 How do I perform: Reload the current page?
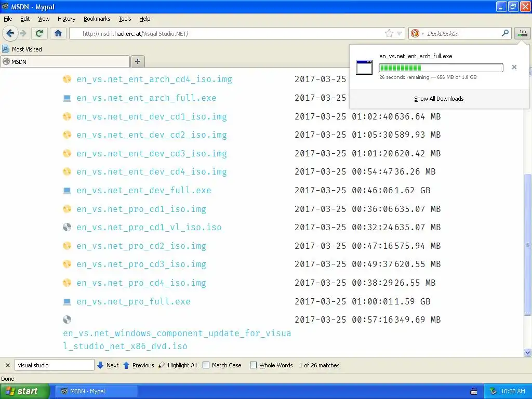39,33
